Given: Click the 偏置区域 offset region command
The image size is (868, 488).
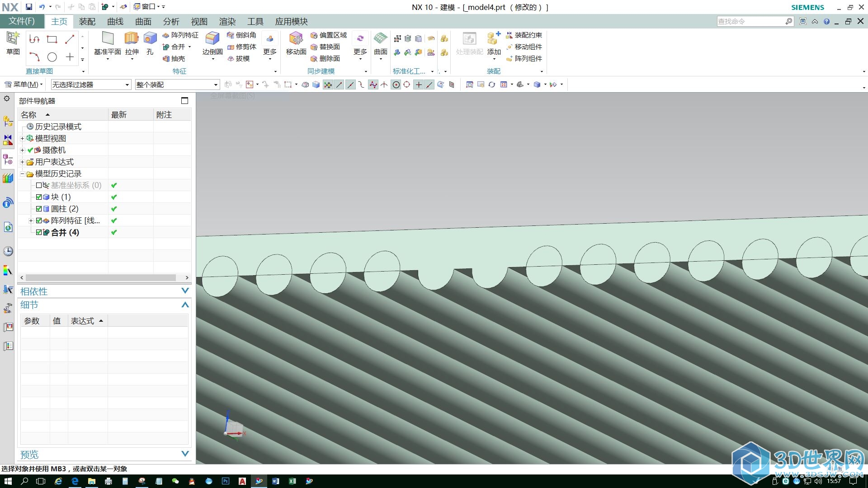Looking at the screenshot, I should (x=329, y=35).
